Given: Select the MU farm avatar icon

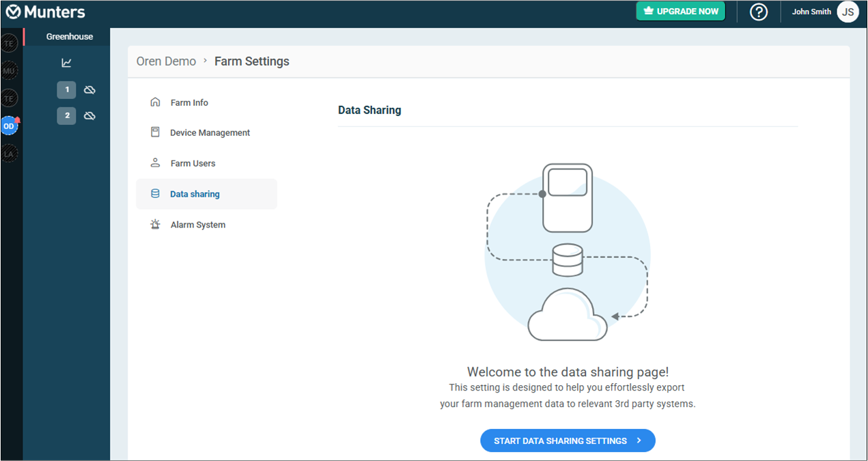Looking at the screenshot, I should click(x=9, y=70).
